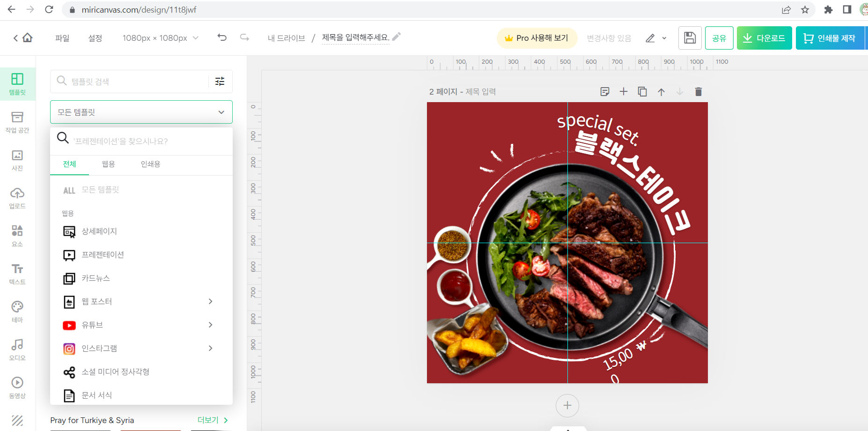The width and height of the screenshot is (868, 431).
Task: Click the save disk icon
Action: (x=690, y=38)
